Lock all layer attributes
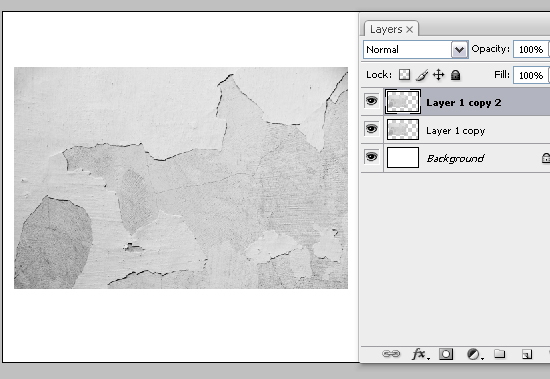 [x=455, y=75]
